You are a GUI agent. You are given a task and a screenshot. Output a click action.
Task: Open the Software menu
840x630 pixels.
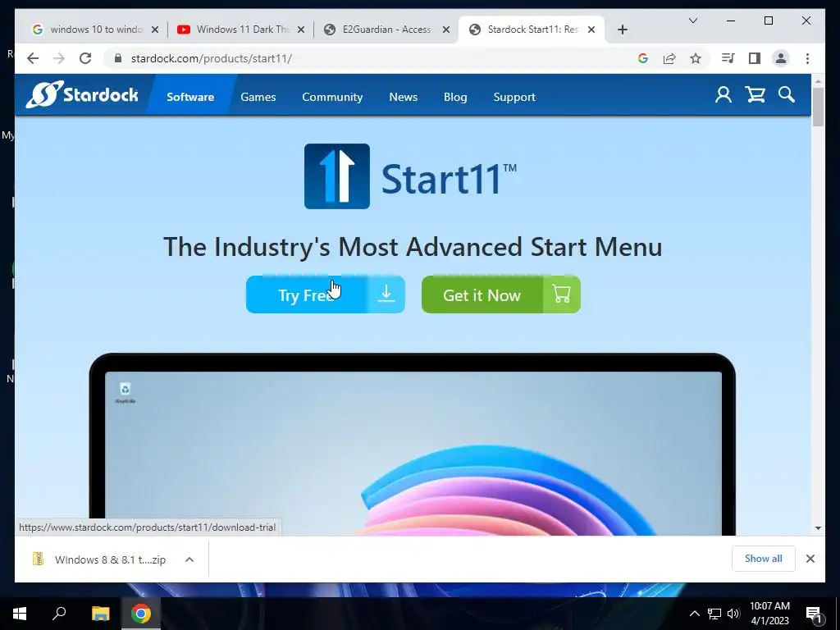click(x=190, y=97)
